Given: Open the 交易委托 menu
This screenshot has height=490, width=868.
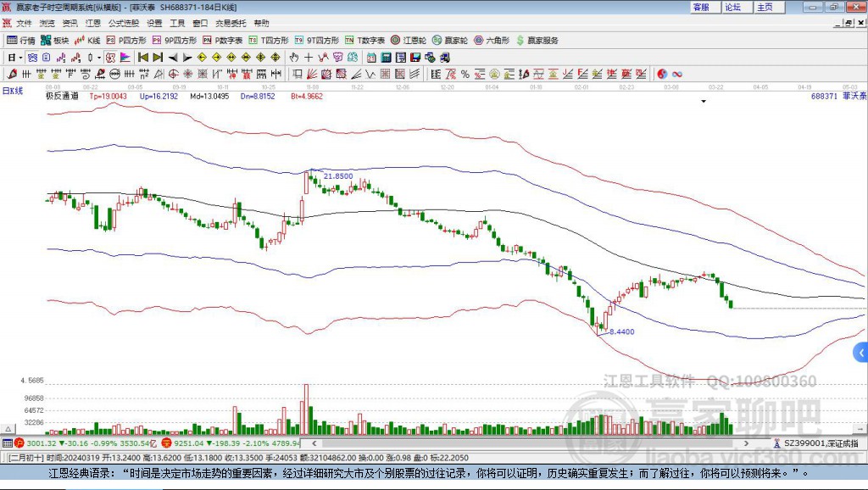Looking at the screenshot, I should point(231,23).
